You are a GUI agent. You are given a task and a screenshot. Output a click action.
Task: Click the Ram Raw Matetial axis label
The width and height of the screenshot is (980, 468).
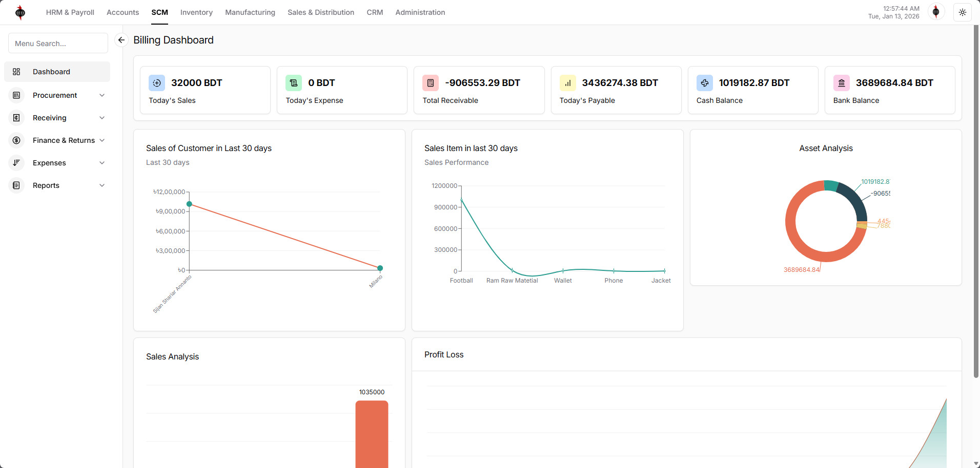click(x=512, y=281)
